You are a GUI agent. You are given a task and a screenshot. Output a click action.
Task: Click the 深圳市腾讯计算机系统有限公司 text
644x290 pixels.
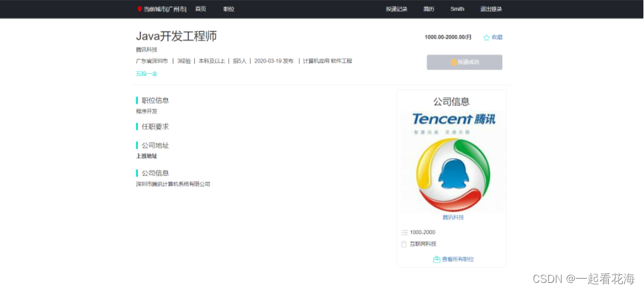point(173,185)
